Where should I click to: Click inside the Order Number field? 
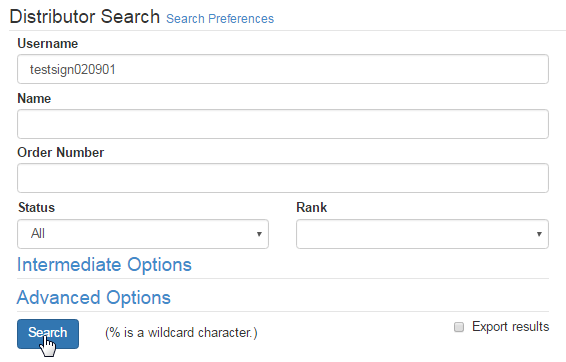click(283, 178)
